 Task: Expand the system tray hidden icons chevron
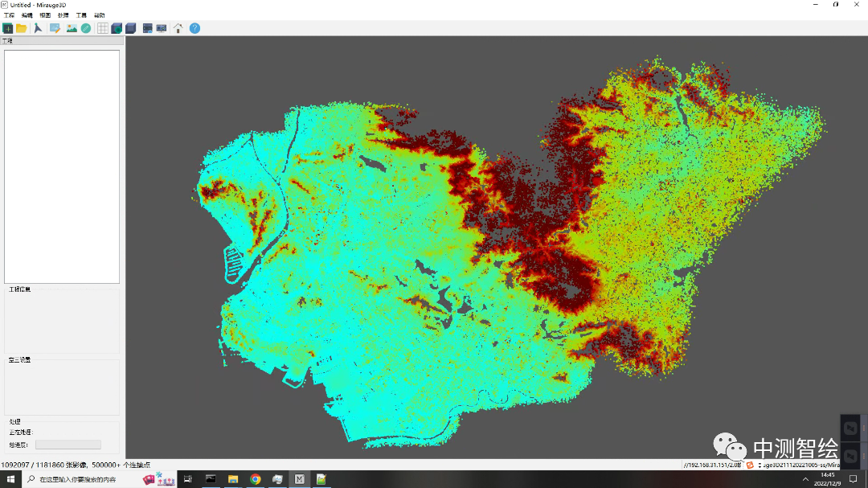[805, 479]
